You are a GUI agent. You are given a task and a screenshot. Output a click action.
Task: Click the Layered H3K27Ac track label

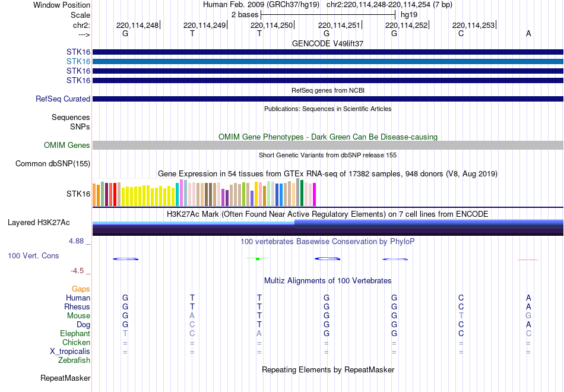[x=39, y=223]
